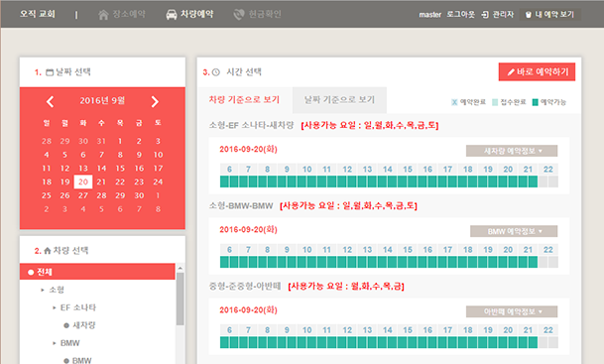Pick September 7 on calendar

pyautogui.click(x=101, y=155)
